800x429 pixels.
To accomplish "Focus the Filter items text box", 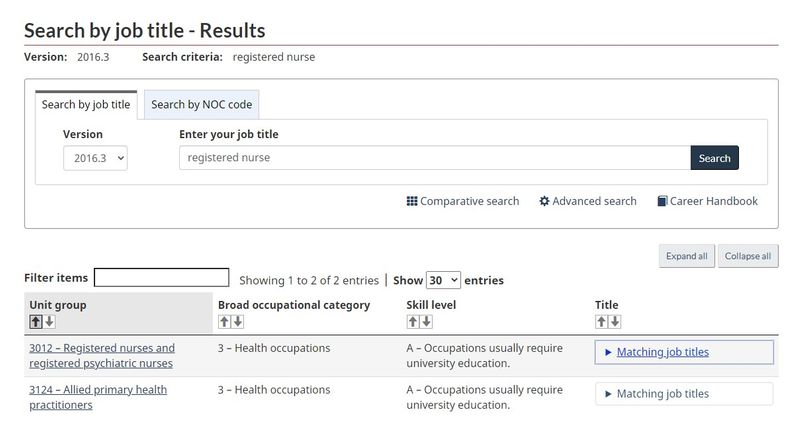I will tap(162, 277).
